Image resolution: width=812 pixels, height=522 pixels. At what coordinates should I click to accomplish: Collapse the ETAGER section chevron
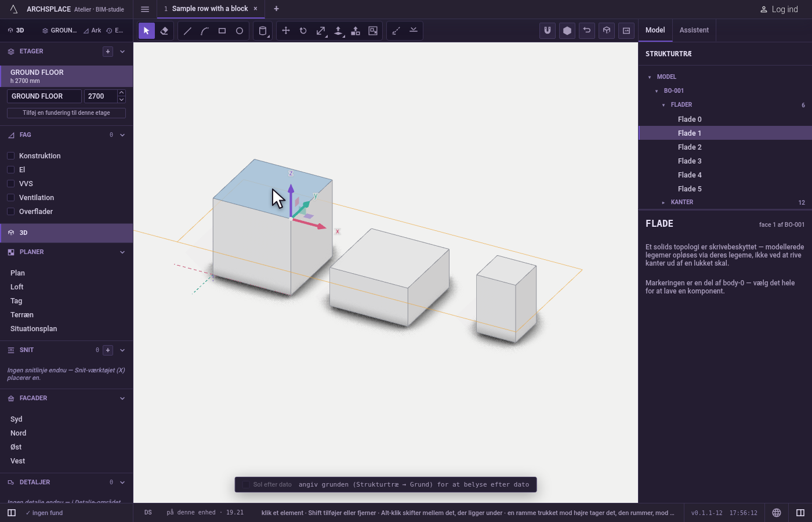click(122, 52)
